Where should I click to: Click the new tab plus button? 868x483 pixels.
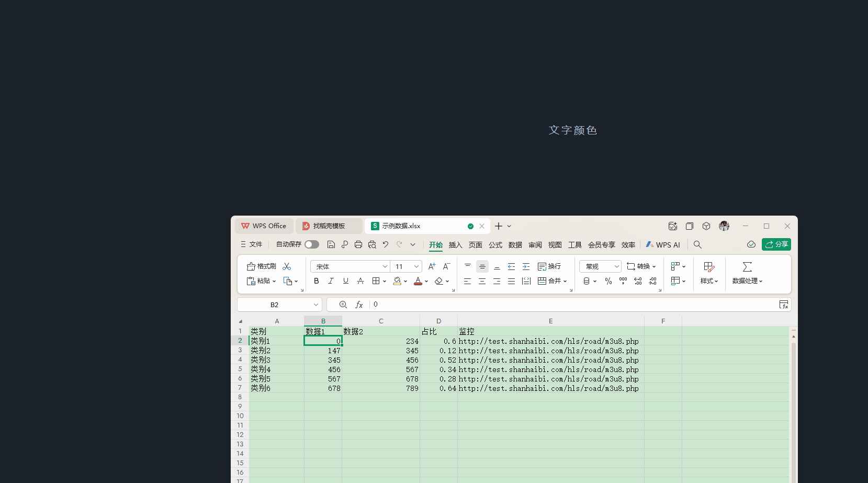click(499, 226)
